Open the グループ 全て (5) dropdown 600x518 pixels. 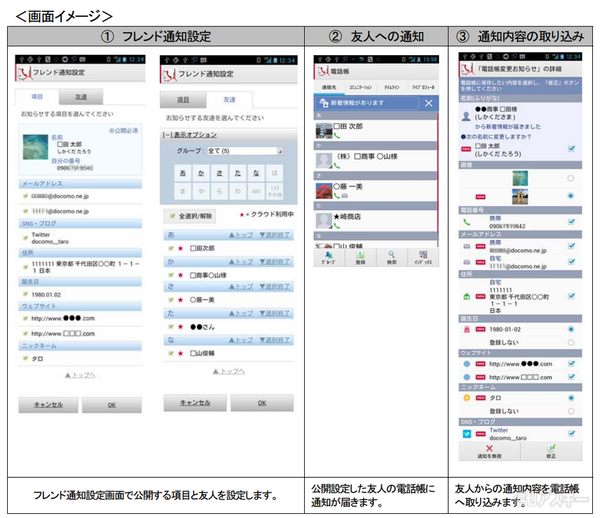(245, 151)
